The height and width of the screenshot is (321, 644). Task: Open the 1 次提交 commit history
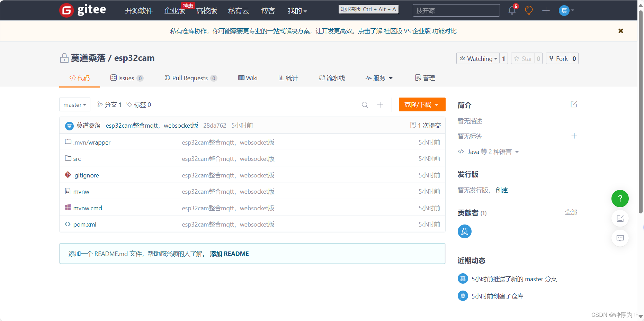pyautogui.click(x=426, y=125)
